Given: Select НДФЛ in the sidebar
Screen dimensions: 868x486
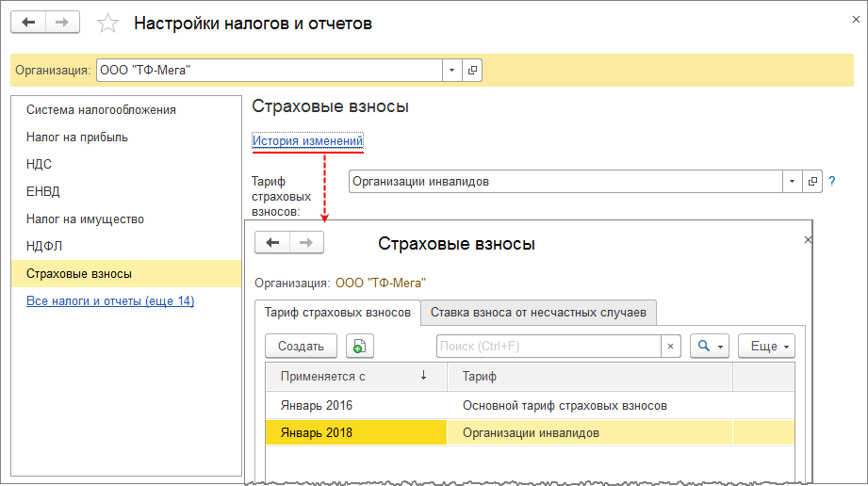Looking at the screenshot, I should click(45, 247).
